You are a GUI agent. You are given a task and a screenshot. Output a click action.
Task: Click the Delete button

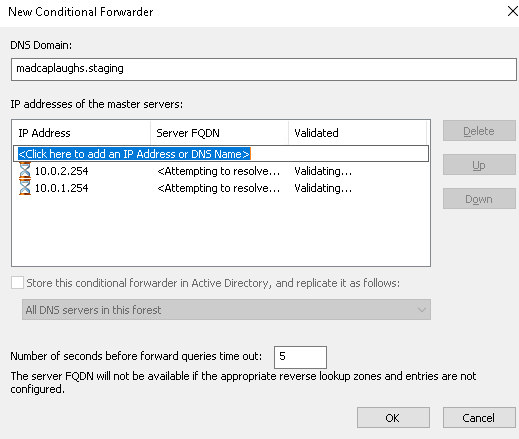(x=479, y=131)
